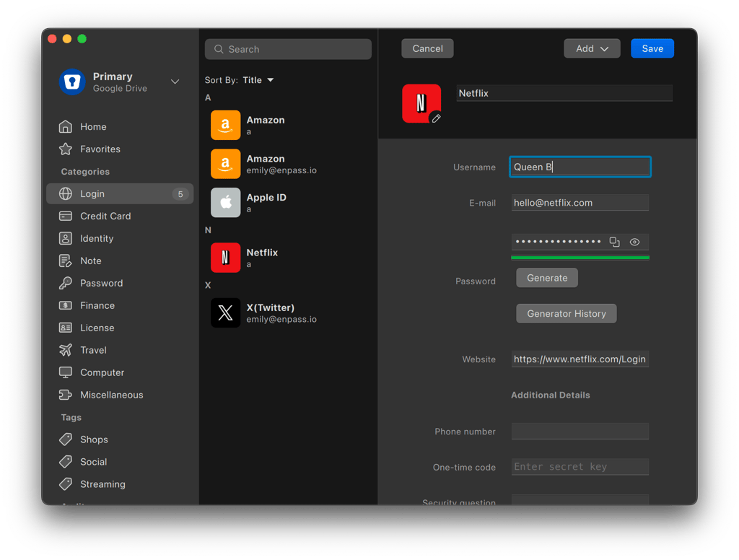Click the Login count badge 5
Screen dimensions: 739x560
[x=180, y=194]
